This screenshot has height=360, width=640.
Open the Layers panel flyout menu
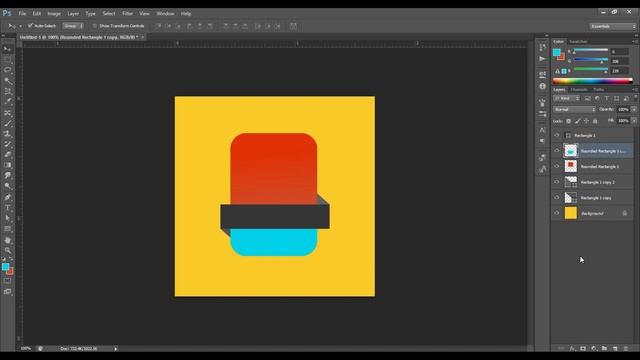(635, 89)
